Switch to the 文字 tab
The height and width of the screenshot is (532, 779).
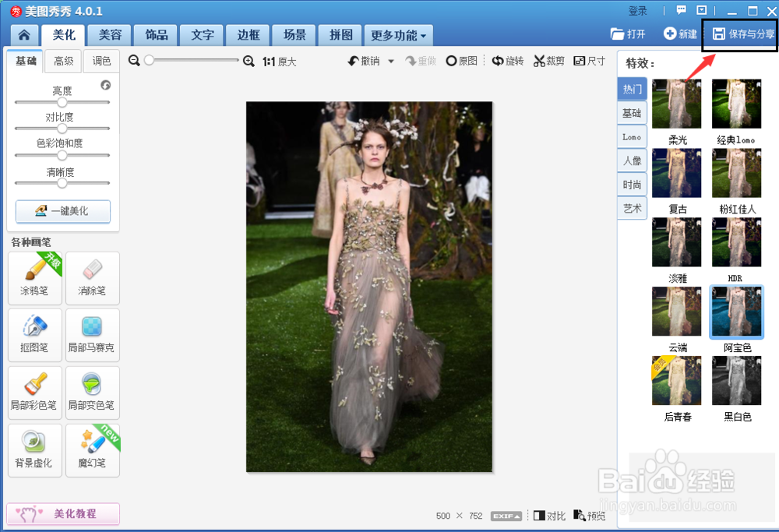click(x=203, y=35)
